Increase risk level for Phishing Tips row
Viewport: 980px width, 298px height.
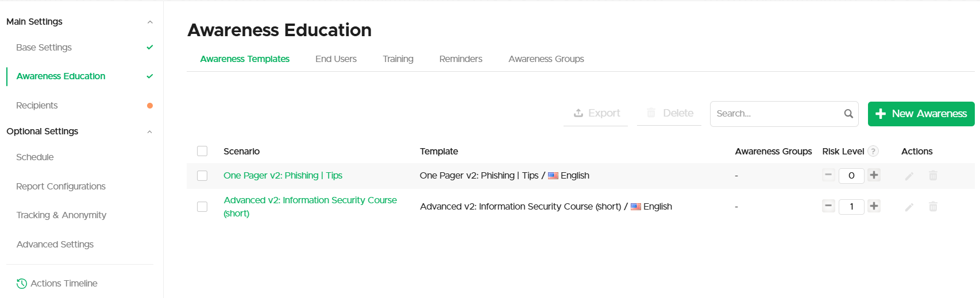(x=874, y=175)
